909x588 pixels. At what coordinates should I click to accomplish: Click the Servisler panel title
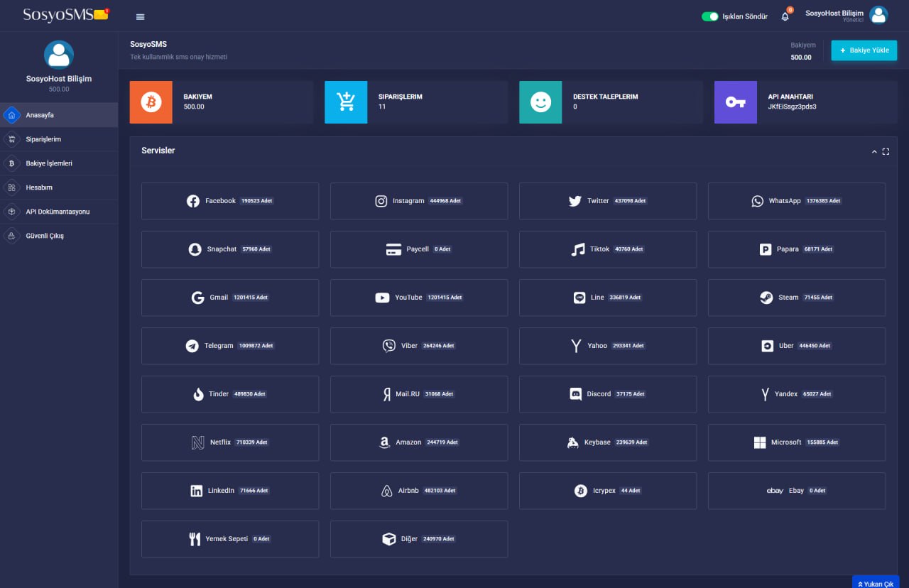click(158, 151)
